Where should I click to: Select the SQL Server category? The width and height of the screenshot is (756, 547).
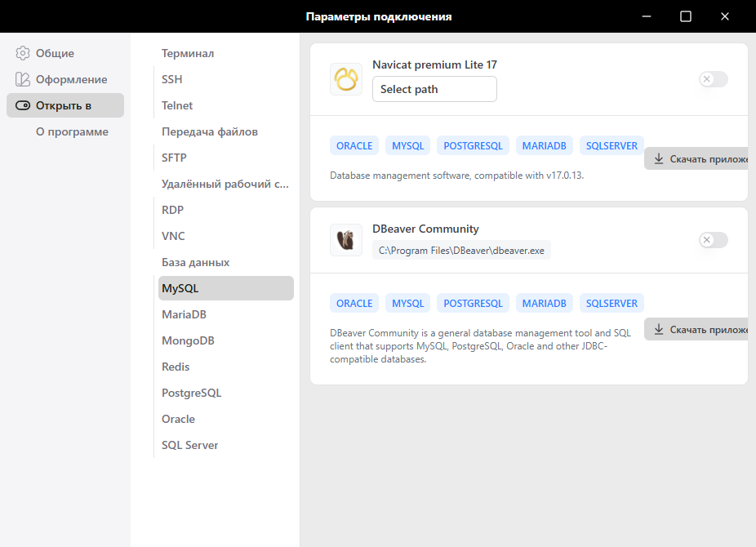click(225, 445)
